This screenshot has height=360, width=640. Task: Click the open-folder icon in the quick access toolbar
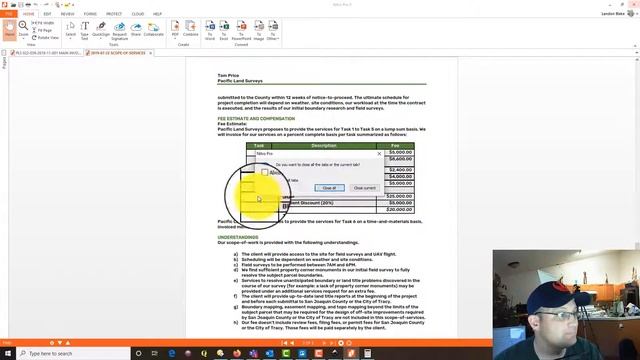[x=13, y=4]
